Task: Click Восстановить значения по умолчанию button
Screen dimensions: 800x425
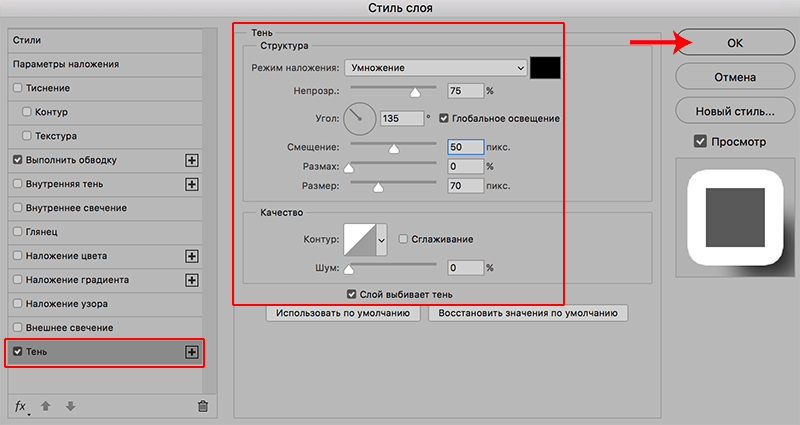Action: tap(528, 313)
